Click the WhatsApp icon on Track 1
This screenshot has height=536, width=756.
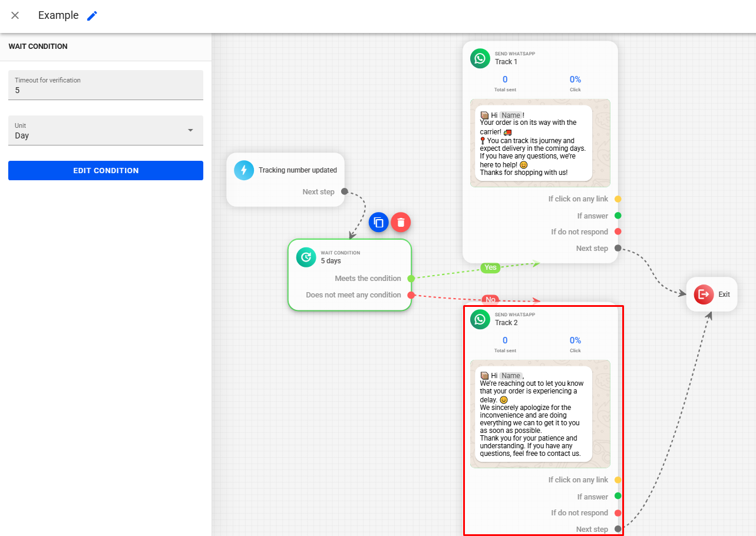point(480,58)
